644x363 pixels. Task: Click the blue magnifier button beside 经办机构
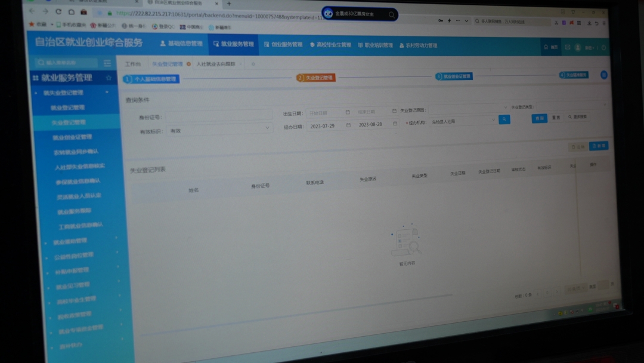point(504,119)
